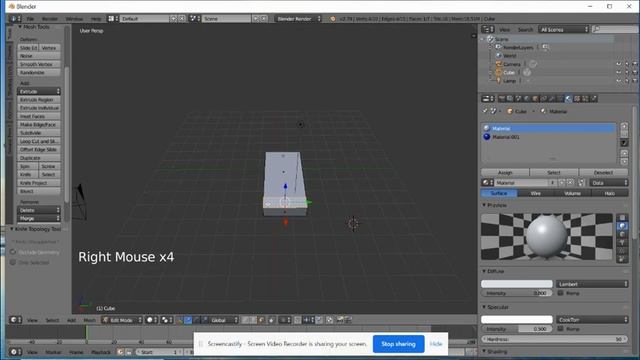Screen dimensions: 640x360
Task: Remove the selected material slot
Action: pyautogui.click(x=624, y=134)
